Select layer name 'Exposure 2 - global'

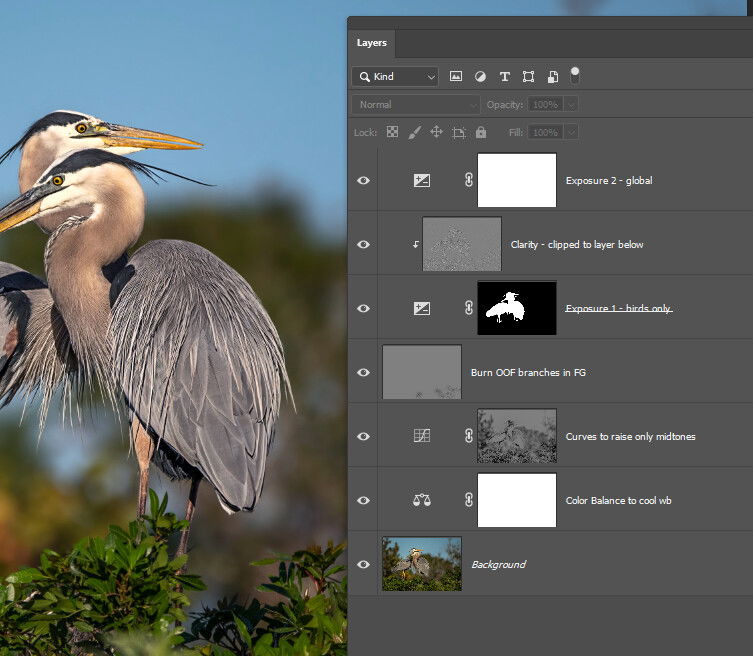(x=609, y=181)
